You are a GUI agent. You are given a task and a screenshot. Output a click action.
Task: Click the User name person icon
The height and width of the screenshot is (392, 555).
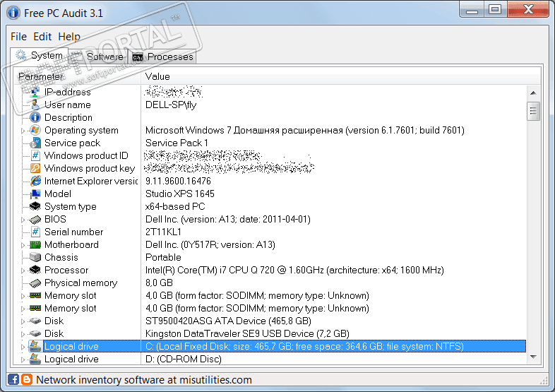pyautogui.click(x=35, y=105)
